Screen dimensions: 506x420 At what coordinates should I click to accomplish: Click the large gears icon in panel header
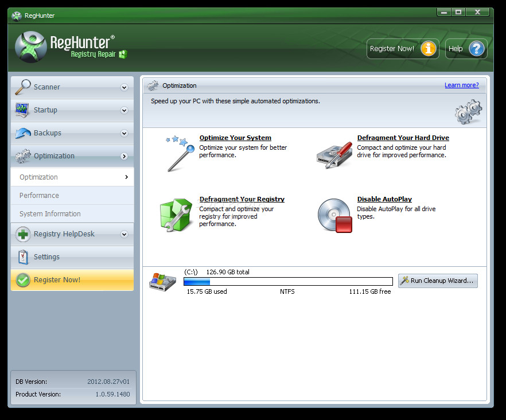(469, 112)
